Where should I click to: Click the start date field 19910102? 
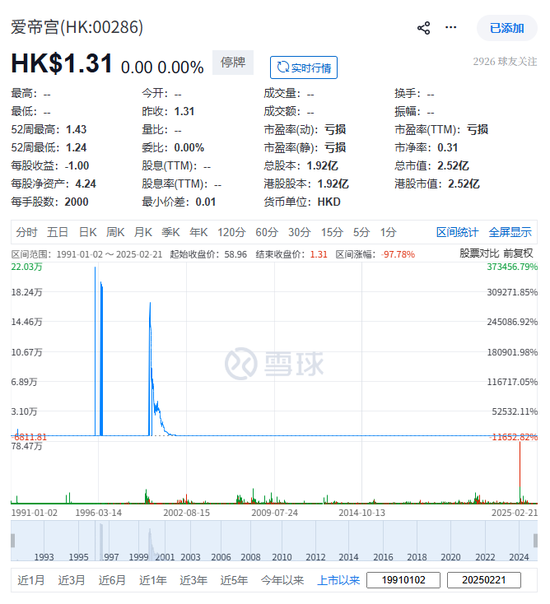point(403,580)
